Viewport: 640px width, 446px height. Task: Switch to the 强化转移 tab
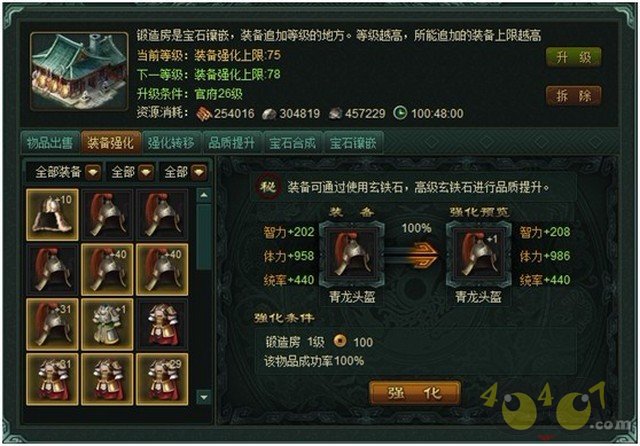171,142
